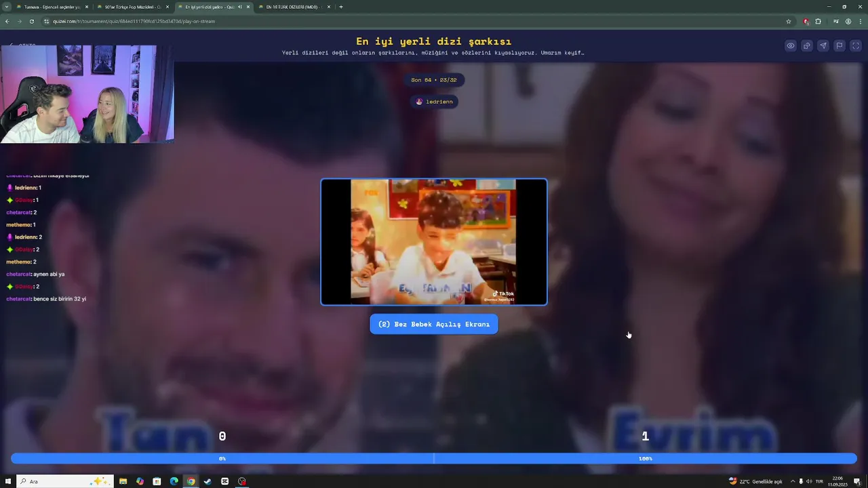
Task: Reload the page
Action: 31,21
